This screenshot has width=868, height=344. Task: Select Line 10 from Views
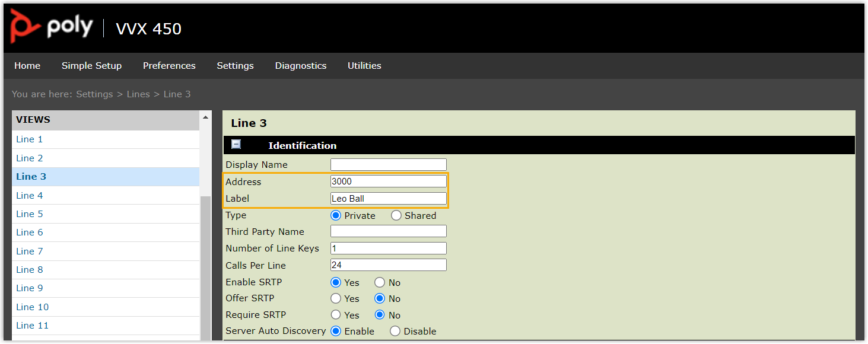tap(33, 307)
